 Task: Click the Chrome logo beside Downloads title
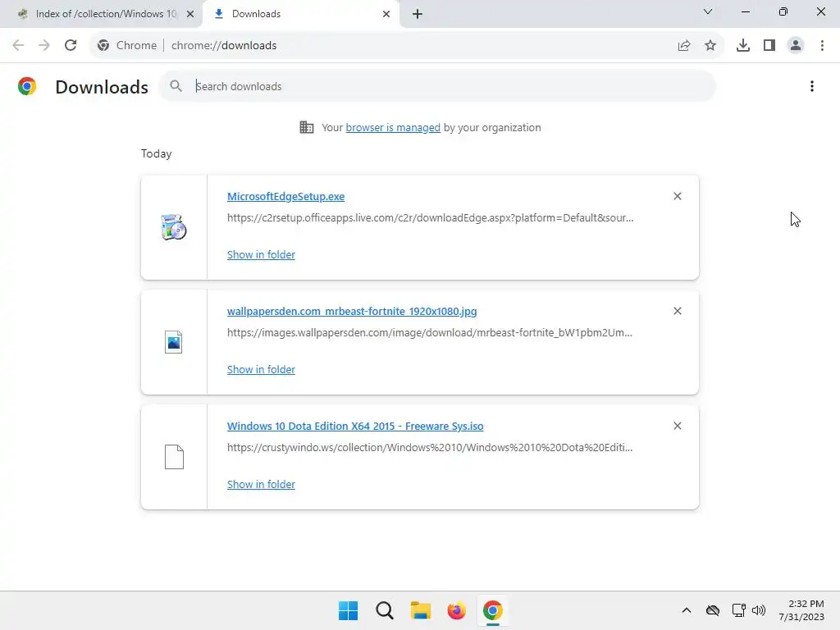click(x=27, y=86)
